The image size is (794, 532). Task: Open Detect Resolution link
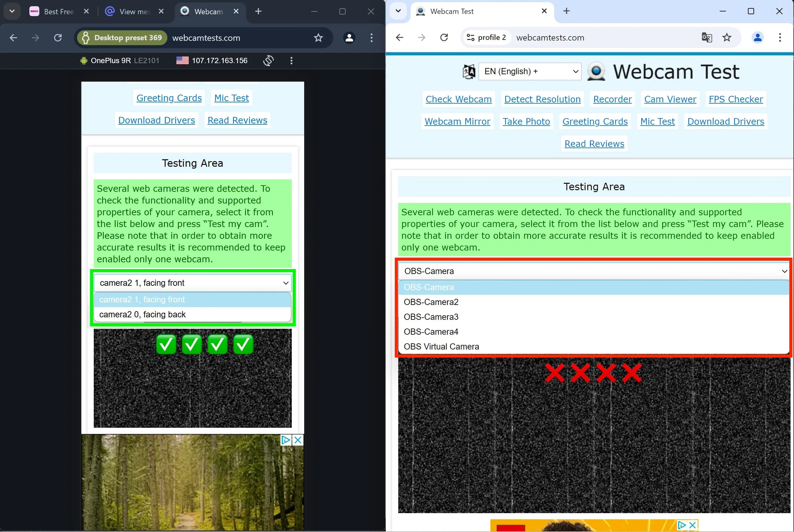click(542, 99)
